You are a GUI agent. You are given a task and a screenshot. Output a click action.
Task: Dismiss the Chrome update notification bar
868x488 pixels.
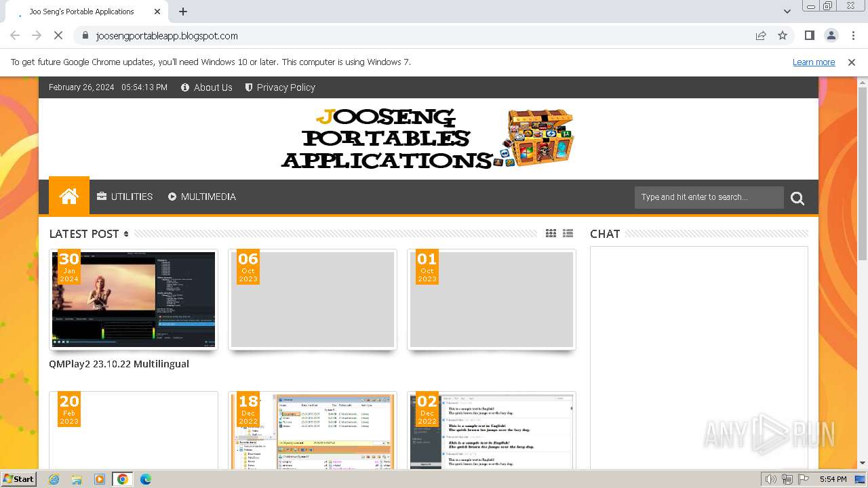(x=852, y=62)
